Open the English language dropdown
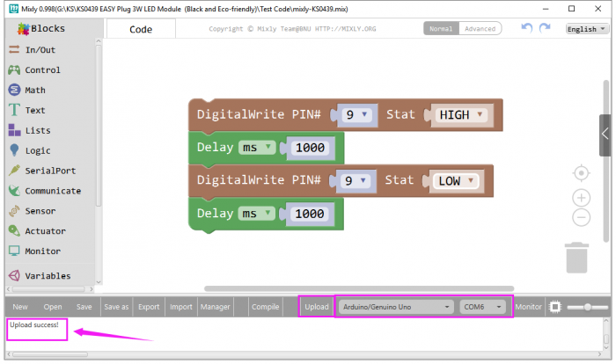616x364 pixels. pyautogui.click(x=587, y=29)
